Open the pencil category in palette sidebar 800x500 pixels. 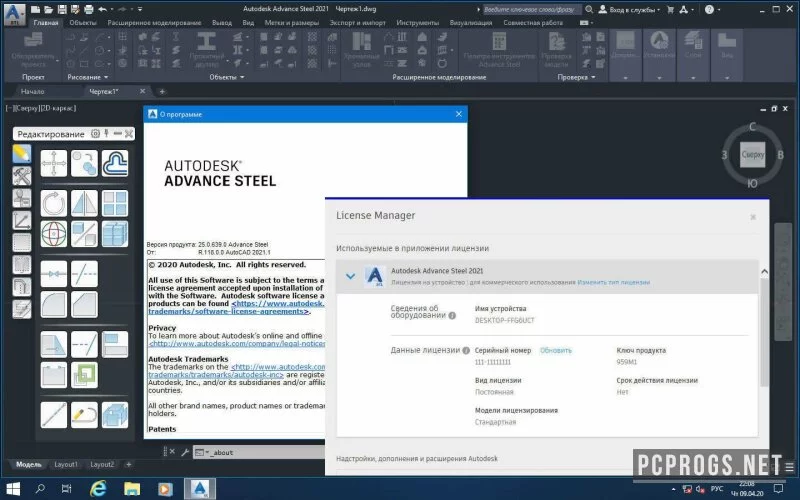21,154
